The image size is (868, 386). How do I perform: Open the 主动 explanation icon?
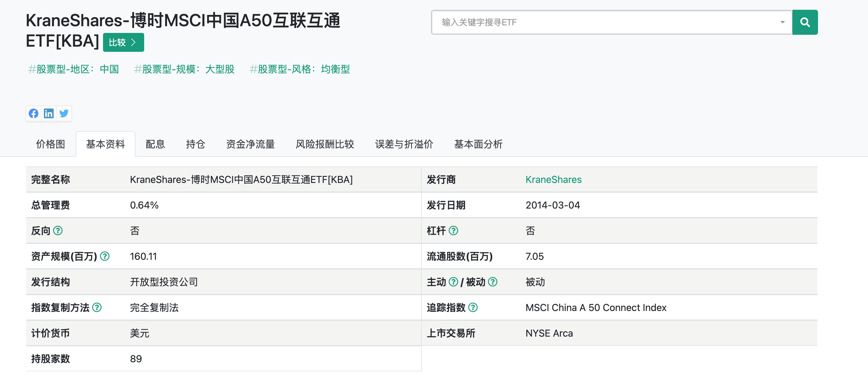[x=453, y=282]
